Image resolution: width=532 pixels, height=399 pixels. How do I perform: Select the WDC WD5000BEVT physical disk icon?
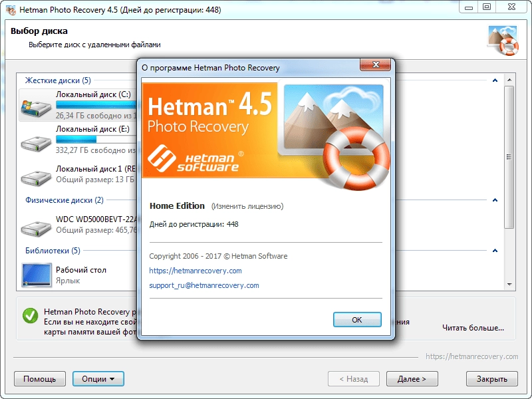pyautogui.click(x=36, y=228)
